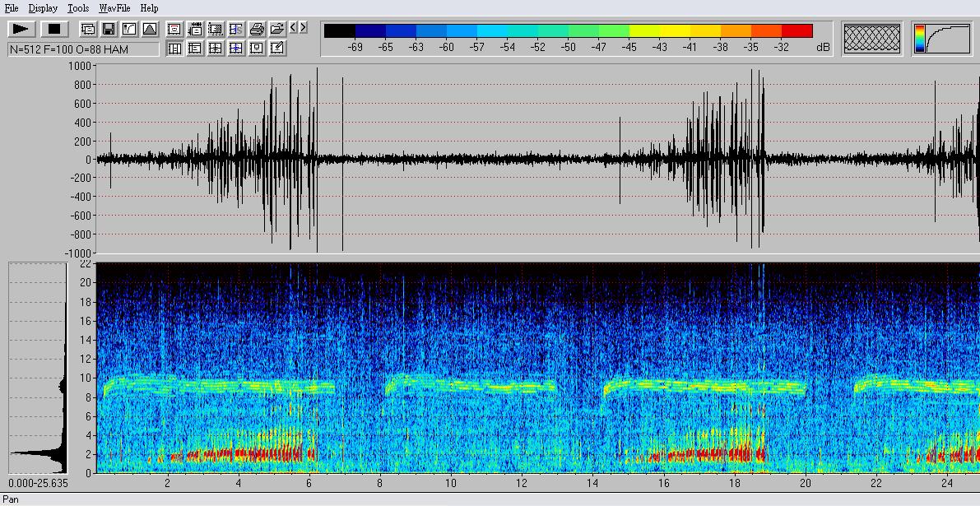Viewport: 980px width, 506px height.
Task: Open the WavFile menu
Action: click(x=114, y=8)
